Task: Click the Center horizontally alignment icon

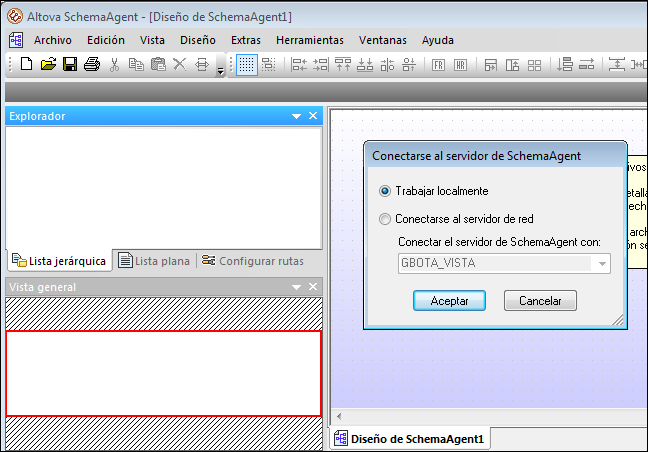Action: coord(409,64)
